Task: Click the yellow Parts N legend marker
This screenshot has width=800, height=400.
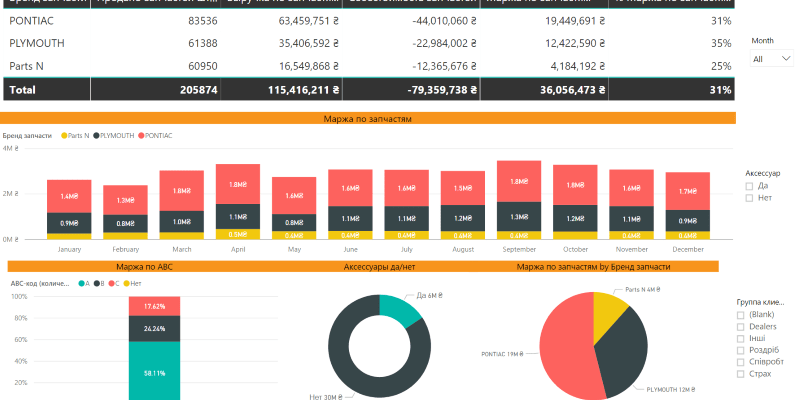Action: click(64, 136)
